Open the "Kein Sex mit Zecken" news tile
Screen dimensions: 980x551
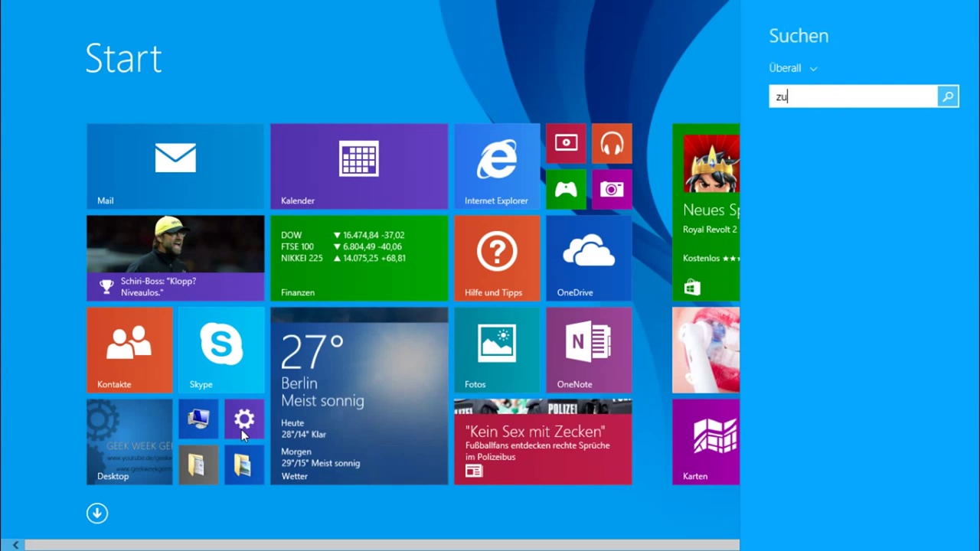tap(542, 442)
